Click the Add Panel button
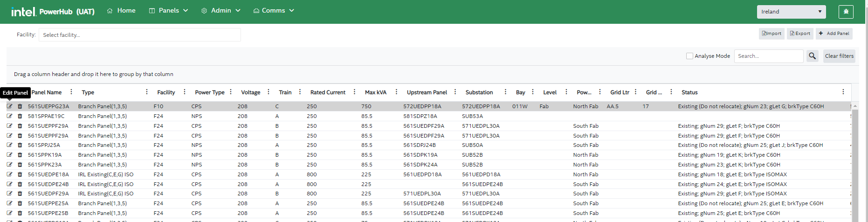The height and width of the screenshot is (222, 868). click(x=834, y=34)
